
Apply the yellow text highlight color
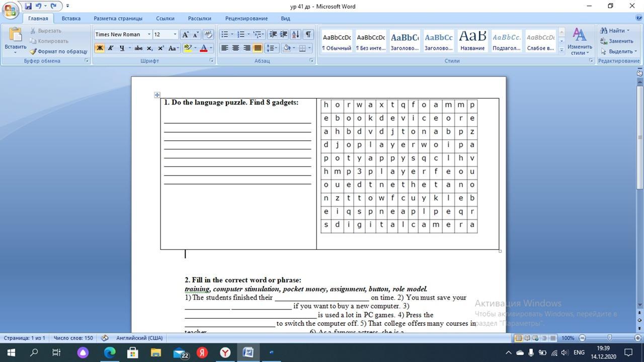[188, 48]
